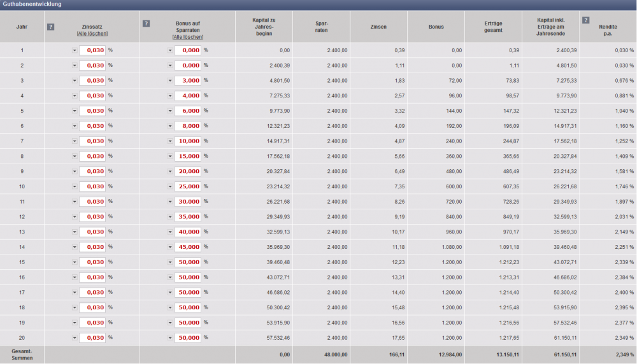The height and width of the screenshot is (364, 637).
Task: Click year 15 end capital 43.072,71
Action: (x=565, y=262)
